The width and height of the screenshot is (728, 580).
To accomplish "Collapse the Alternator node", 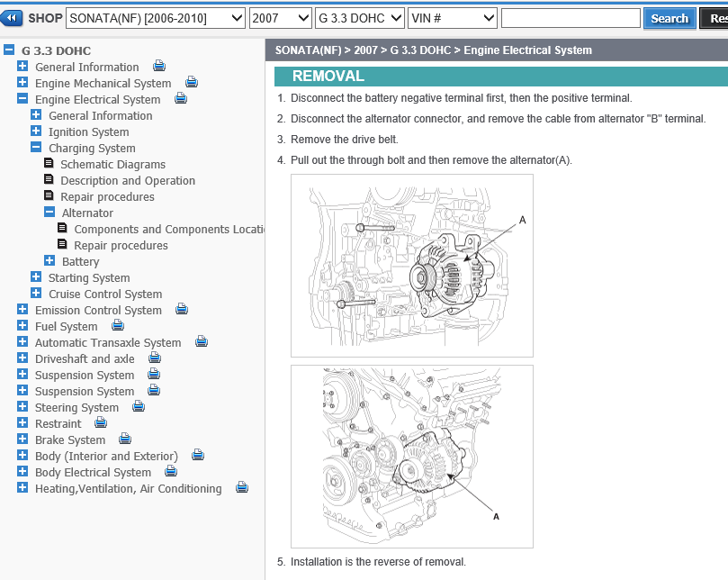I will 49,212.
